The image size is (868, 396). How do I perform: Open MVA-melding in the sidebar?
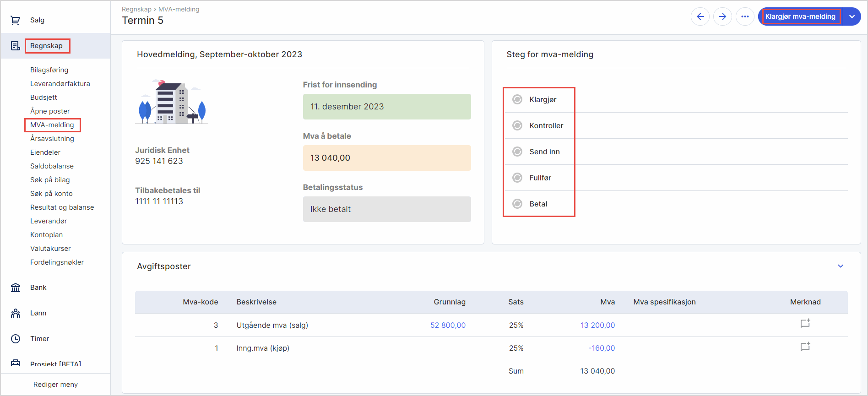52,125
